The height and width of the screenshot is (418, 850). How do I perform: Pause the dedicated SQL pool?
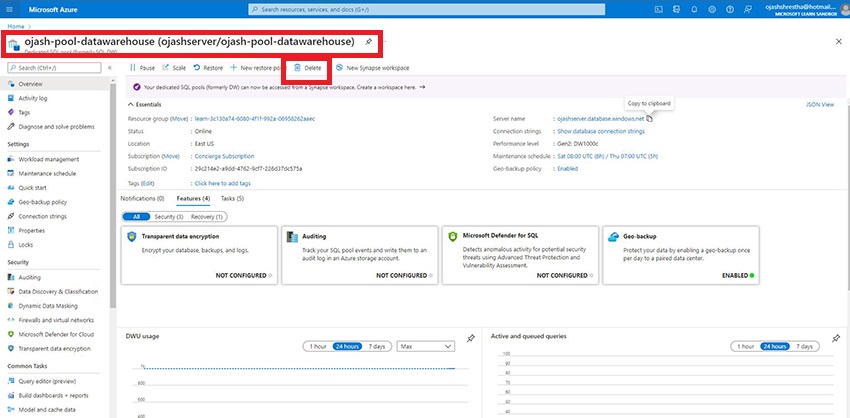[x=142, y=68]
